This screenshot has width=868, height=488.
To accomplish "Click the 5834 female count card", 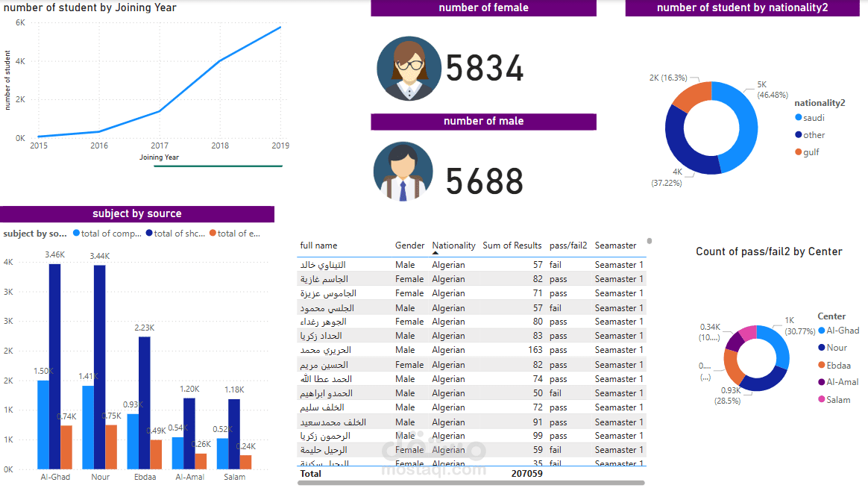I will tap(485, 69).
